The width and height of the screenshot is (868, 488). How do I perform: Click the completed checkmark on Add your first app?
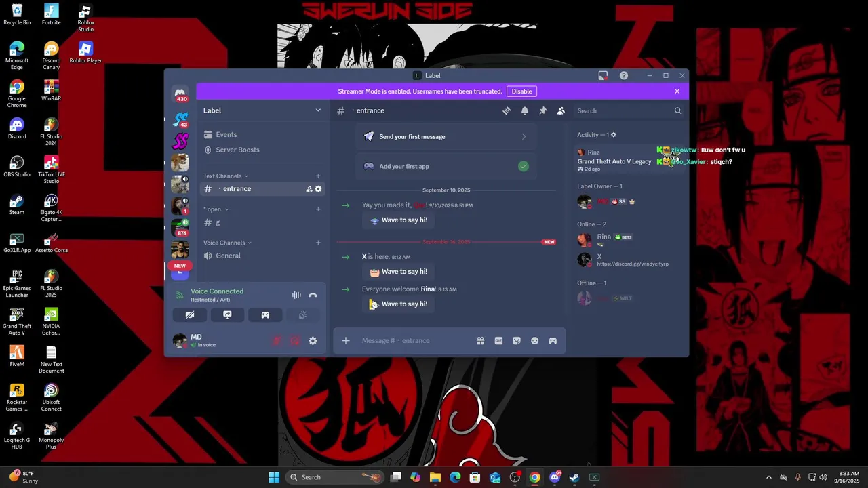pos(524,166)
